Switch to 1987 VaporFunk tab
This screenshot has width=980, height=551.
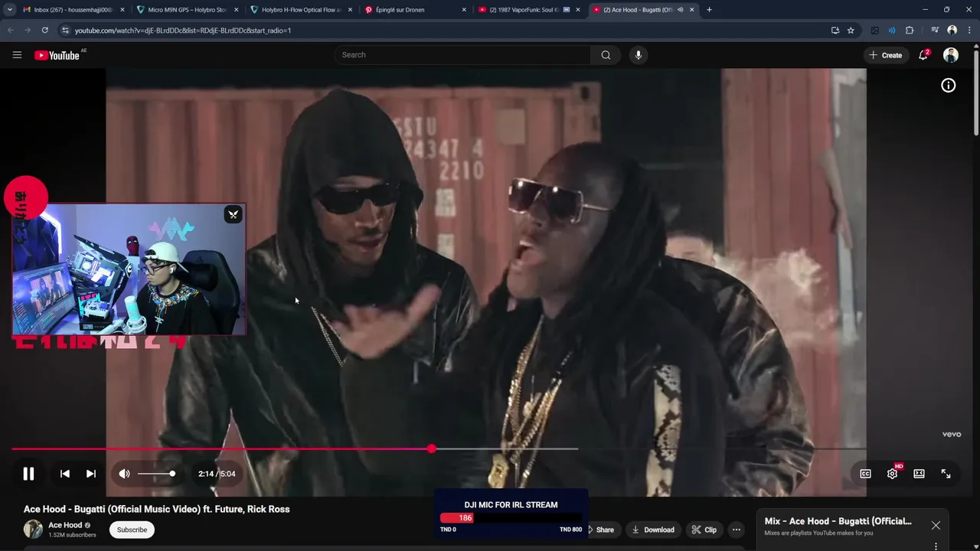coord(529,10)
